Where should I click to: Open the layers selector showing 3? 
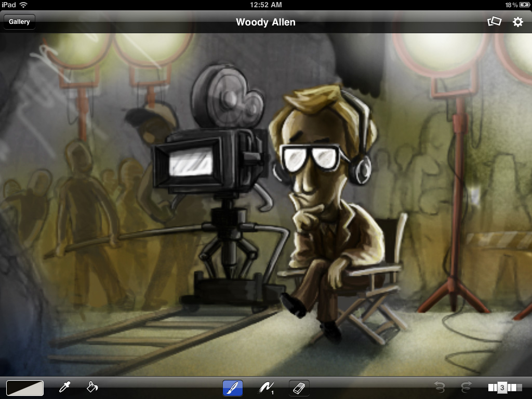tap(505, 388)
